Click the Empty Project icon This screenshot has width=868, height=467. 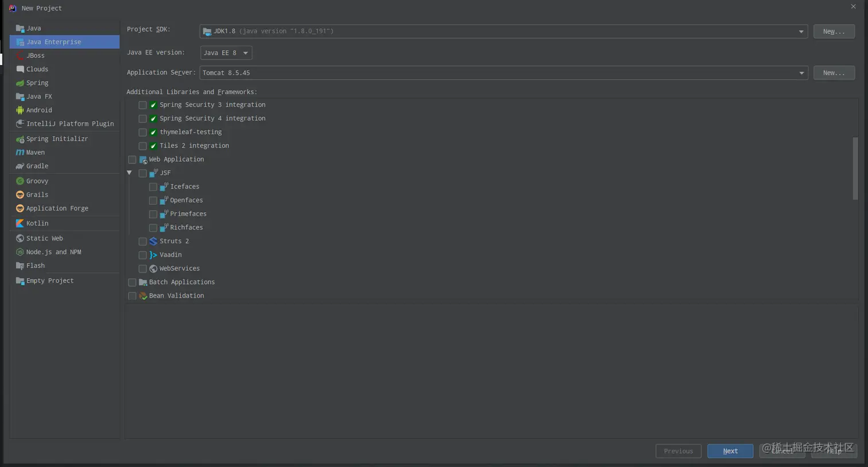click(20, 281)
